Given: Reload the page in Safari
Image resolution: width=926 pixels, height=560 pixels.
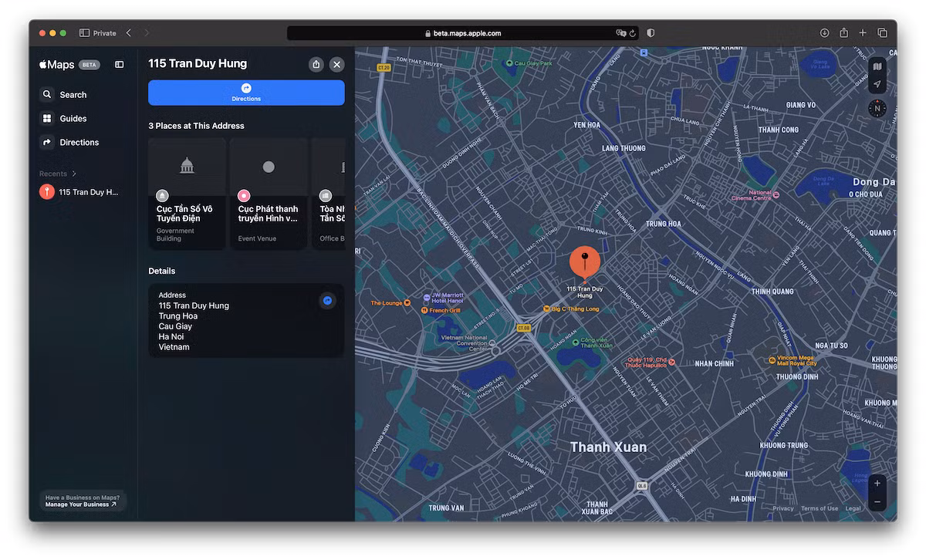Looking at the screenshot, I should coord(633,33).
